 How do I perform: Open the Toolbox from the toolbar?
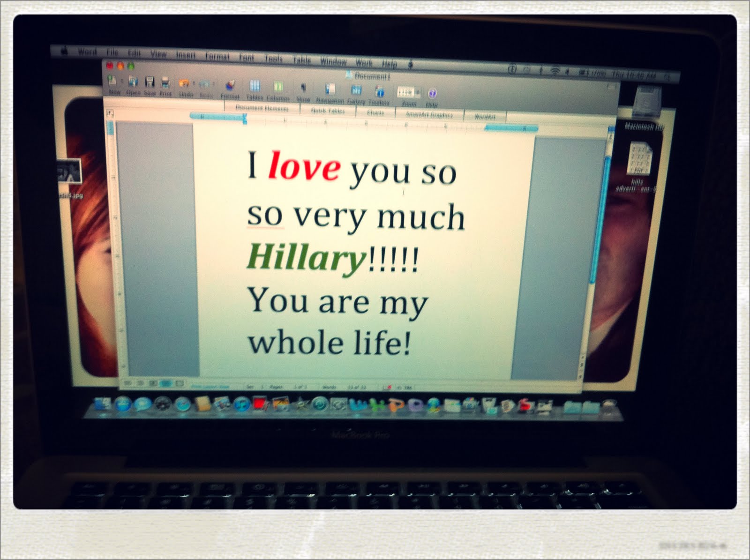(380, 91)
